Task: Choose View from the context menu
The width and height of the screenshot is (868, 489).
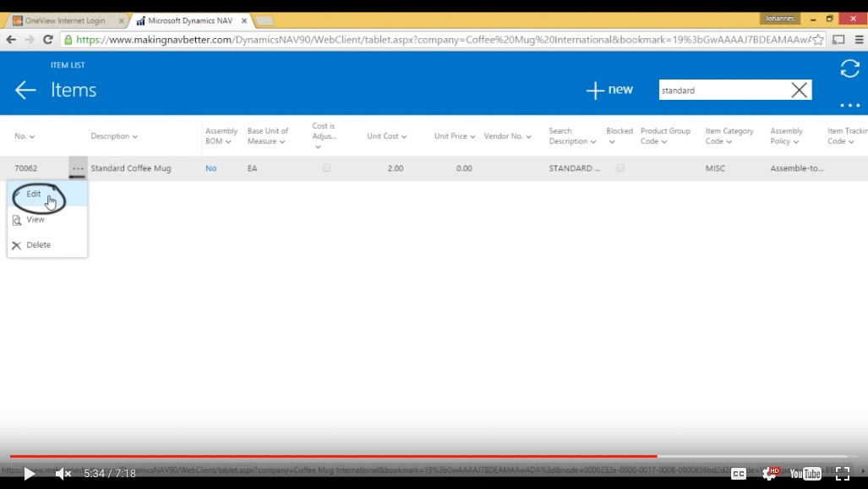Action: click(x=47, y=220)
